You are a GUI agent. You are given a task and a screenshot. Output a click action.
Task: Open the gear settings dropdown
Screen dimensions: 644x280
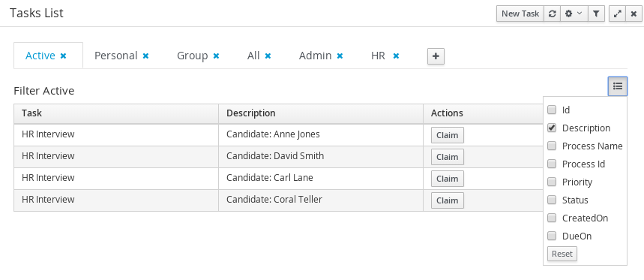[574, 14]
